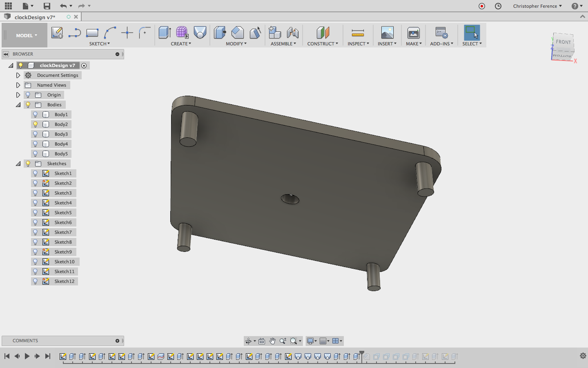
Task: Click the Insert image icon
Action: coord(387,32)
